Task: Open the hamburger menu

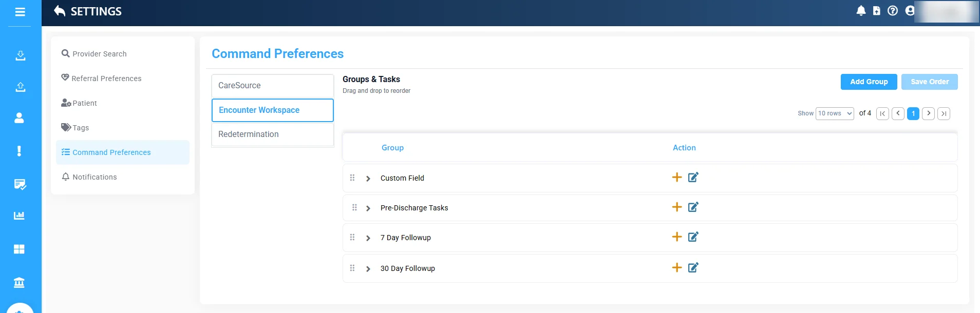Action: [x=20, y=11]
